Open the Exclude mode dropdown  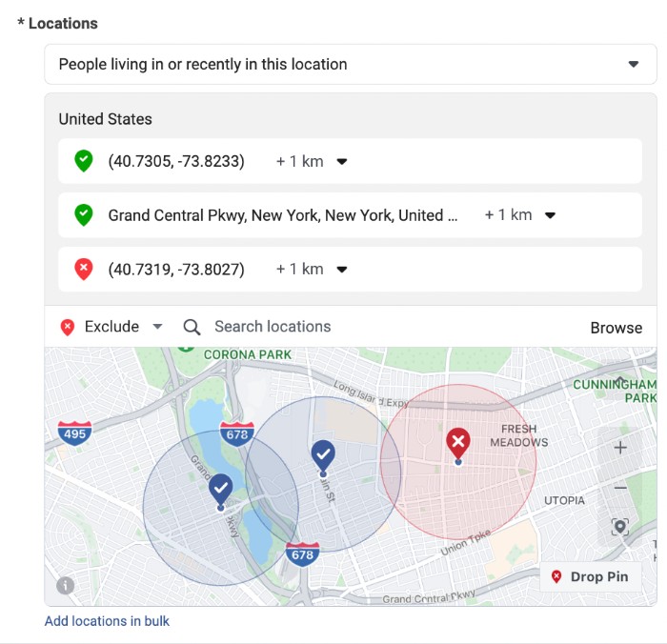111,327
